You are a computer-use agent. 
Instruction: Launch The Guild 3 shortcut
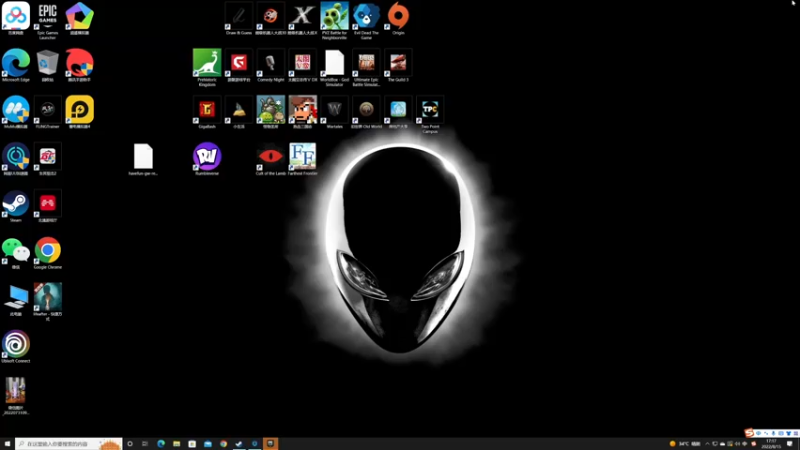(x=398, y=66)
